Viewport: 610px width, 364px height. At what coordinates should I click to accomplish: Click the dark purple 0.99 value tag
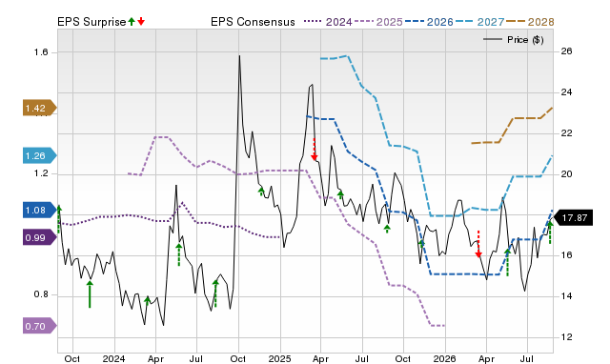[x=39, y=237]
